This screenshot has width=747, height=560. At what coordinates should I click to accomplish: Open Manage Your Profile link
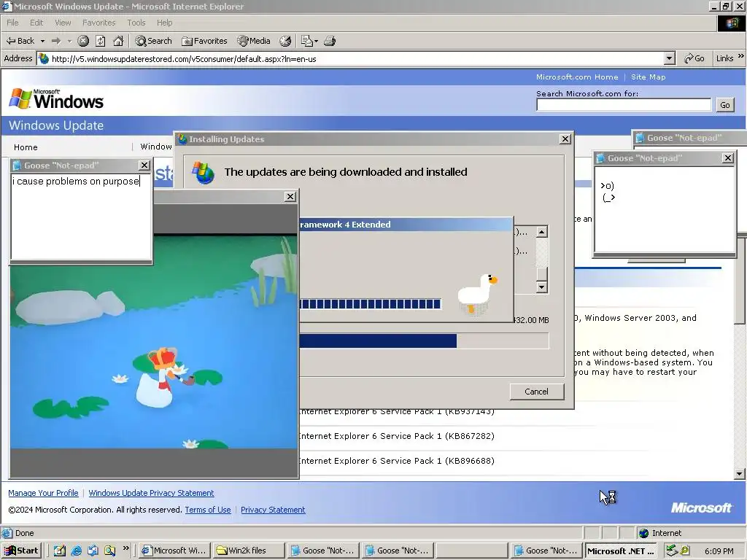pyautogui.click(x=43, y=493)
